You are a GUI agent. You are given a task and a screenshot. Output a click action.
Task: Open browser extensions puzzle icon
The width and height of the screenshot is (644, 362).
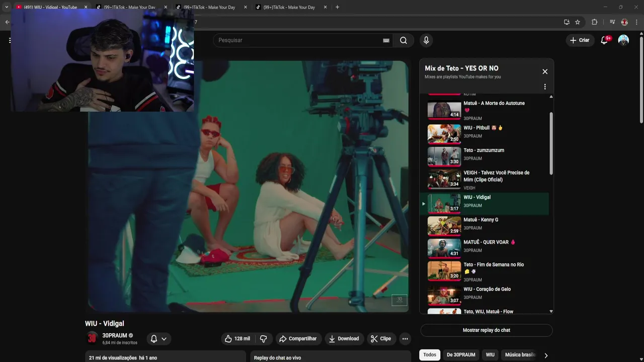tap(594, 22)
